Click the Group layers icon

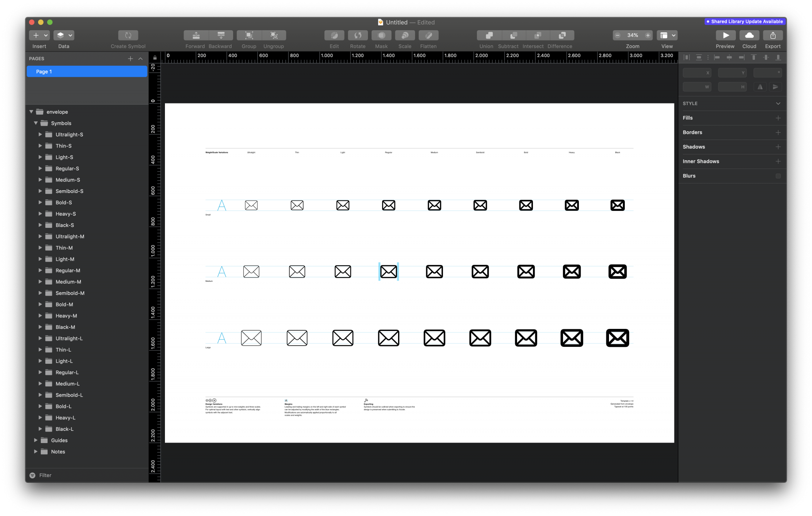pyautogui.click(x=249, y=35)
